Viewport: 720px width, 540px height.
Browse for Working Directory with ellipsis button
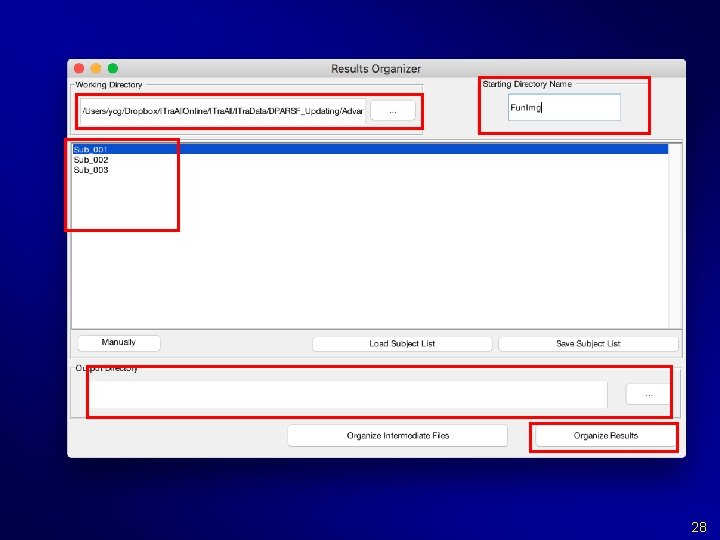393,111
